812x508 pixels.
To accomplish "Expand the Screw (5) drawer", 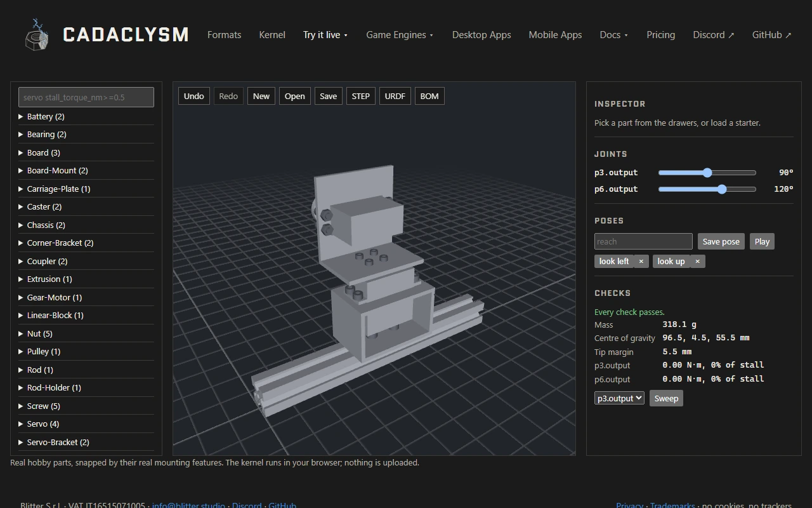I will pyautogui.click(x=86, y=406).
